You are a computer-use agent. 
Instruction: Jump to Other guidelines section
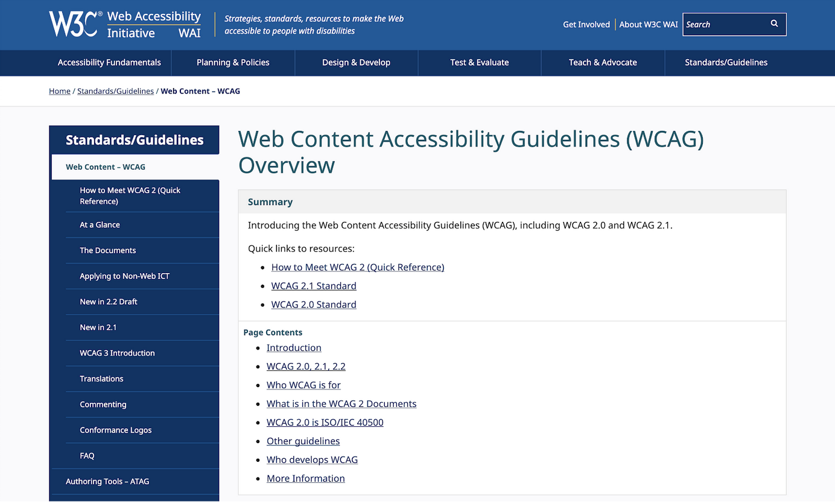[x=303, y=441]
